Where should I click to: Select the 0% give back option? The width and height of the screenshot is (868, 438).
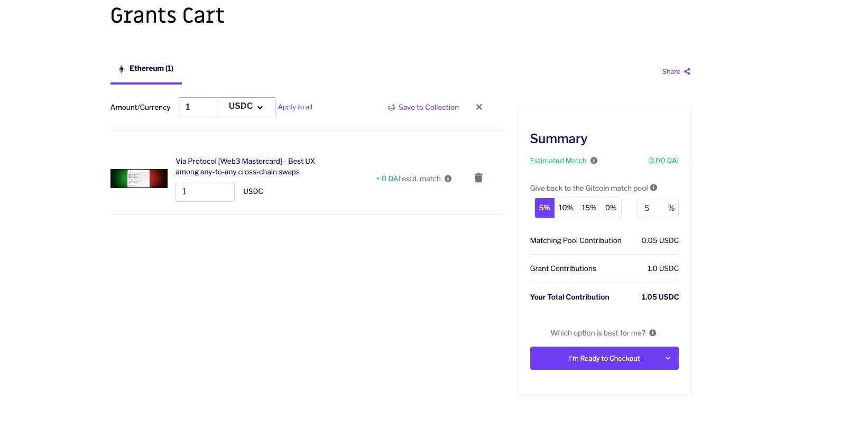[x=611, y=208]
